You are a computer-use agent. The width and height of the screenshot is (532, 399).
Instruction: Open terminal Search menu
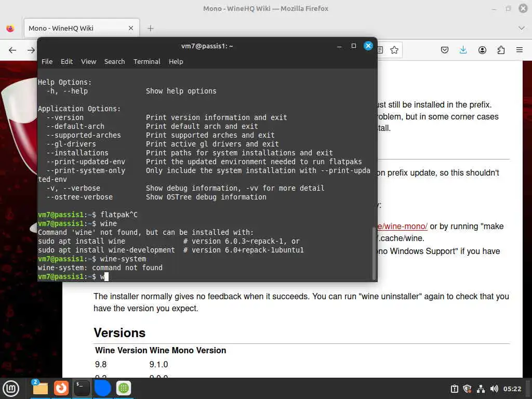(114, 61)
